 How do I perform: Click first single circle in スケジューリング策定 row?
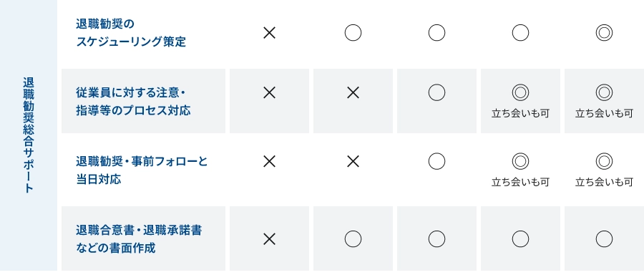point(353,33)
